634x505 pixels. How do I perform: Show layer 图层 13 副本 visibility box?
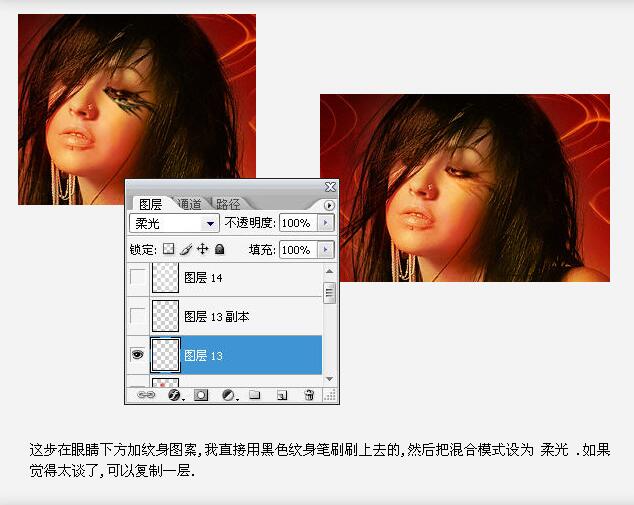pos(137,316)
